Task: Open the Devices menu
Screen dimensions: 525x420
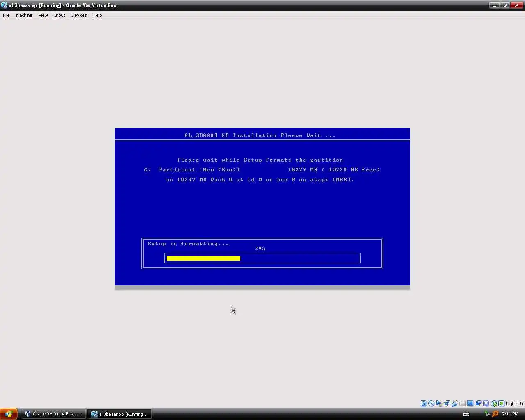Action: 79,15
